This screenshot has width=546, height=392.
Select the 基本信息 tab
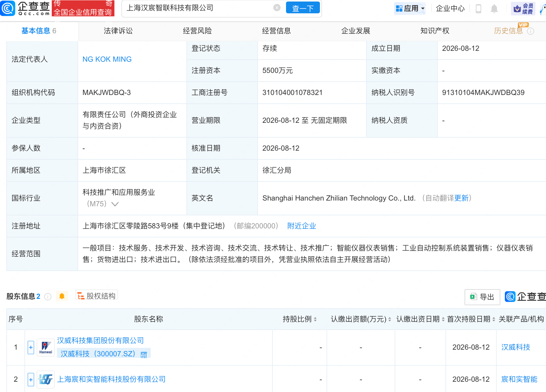(39, 31)
